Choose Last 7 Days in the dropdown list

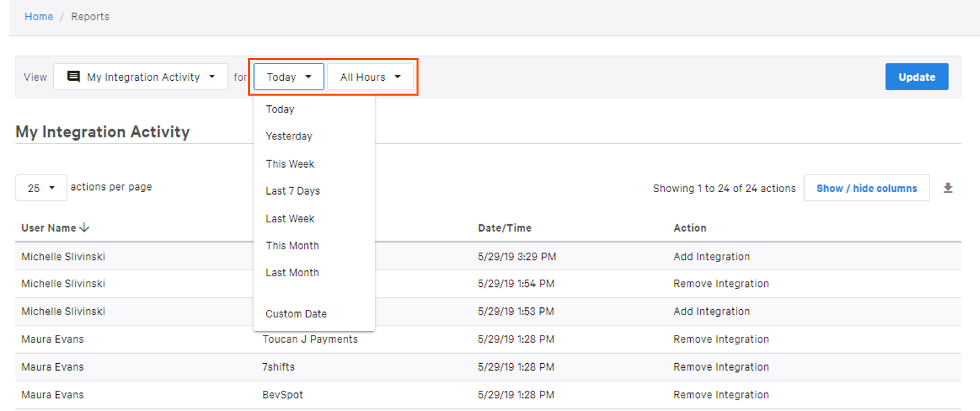point(292,191)
